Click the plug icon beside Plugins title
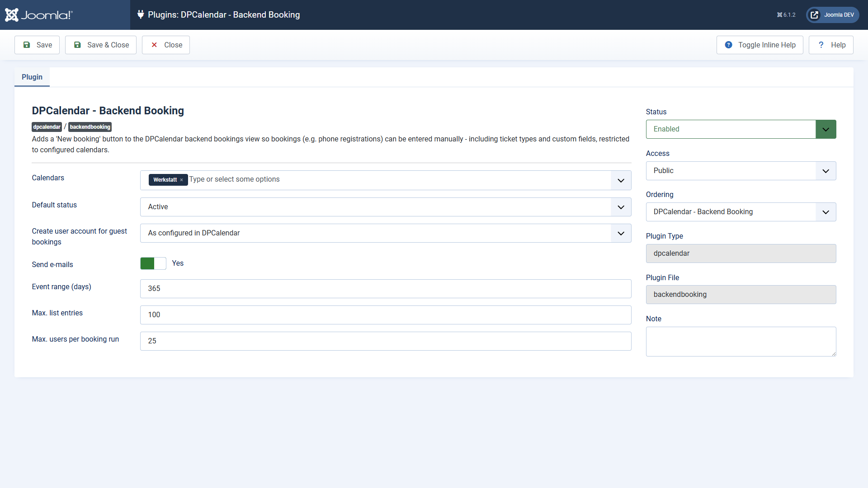868x488 pixels. point(141,14)
